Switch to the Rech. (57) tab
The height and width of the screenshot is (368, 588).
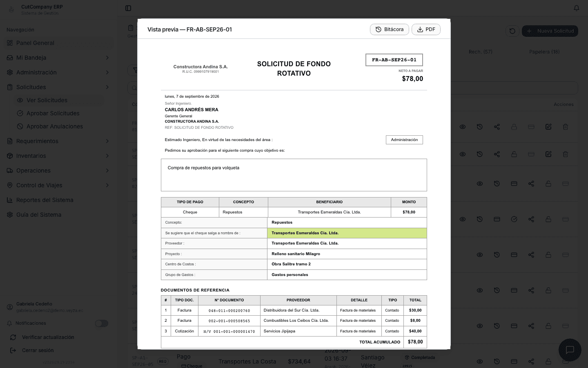[x=480, y=52]
